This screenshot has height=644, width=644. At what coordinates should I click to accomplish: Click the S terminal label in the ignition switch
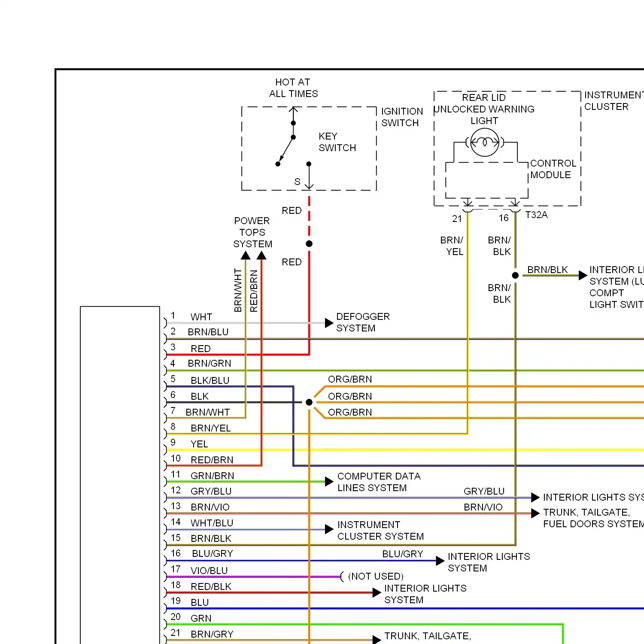pyautogui.click(x=297, y=182)
